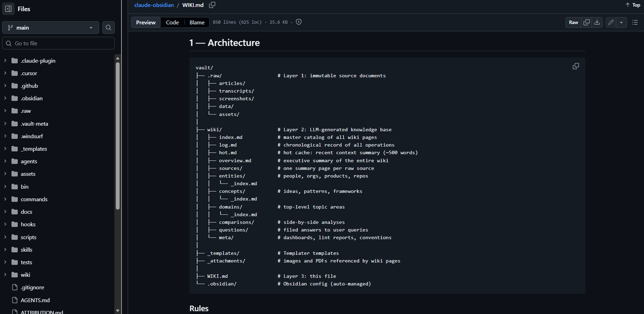Viewport: 644px width, 314px height.
Task: Open more edit options dropdown arrow
Action: coord(621,22)
